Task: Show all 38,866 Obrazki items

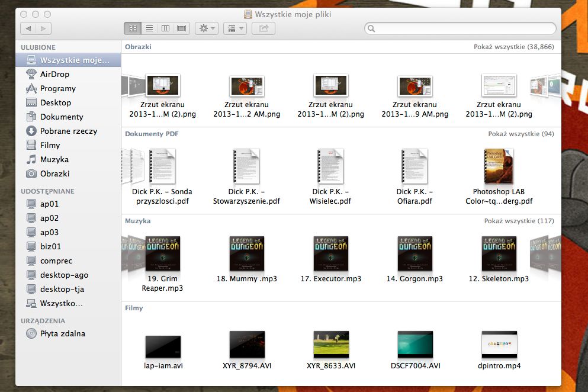Action: (514, 47)
